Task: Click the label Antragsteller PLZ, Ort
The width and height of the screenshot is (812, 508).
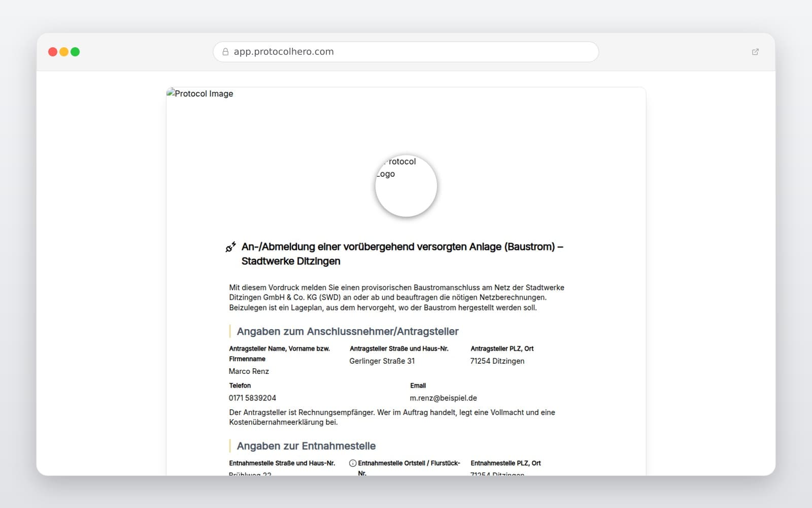Action: [502, 348]
